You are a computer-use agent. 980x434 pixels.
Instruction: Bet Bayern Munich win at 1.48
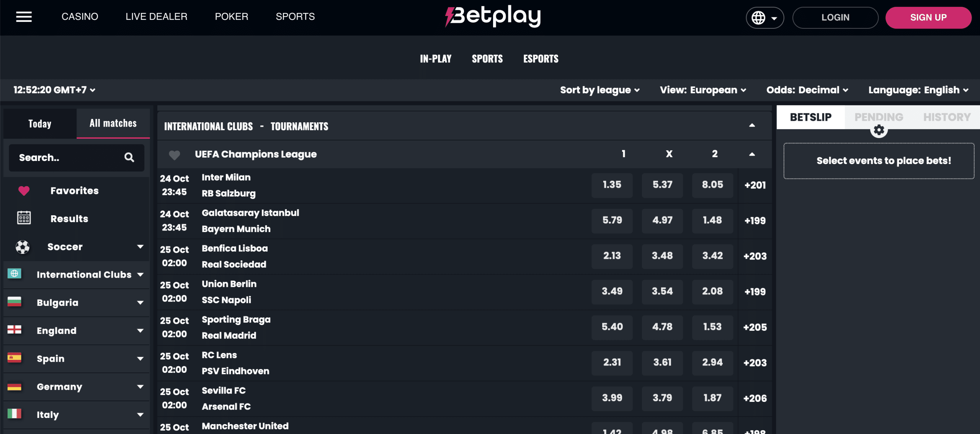(712, 220)
